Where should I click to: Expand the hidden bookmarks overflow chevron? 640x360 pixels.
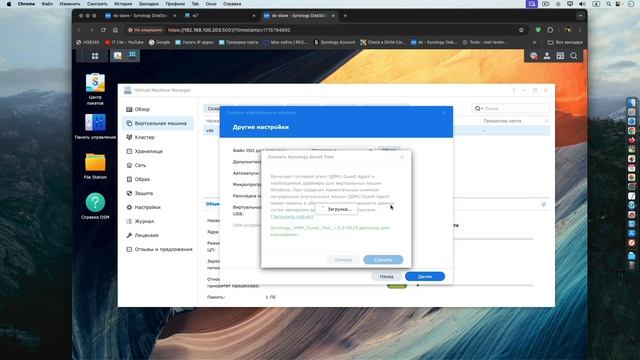coord(534,42)
